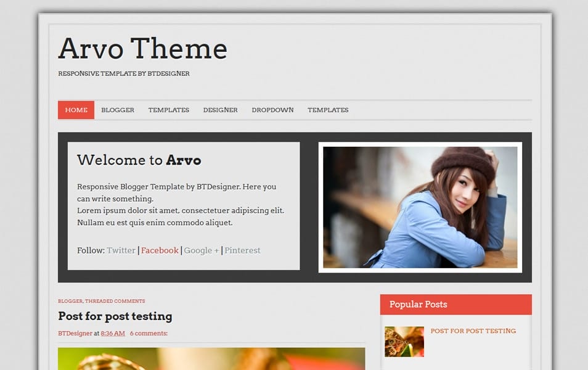Visit the Google + profile link
The image size is (588, 370).
click(201, 250)
